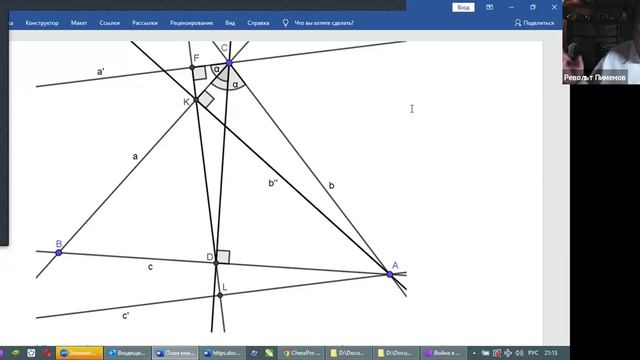Open the Макет ribbon tab

tap(79, 23)
